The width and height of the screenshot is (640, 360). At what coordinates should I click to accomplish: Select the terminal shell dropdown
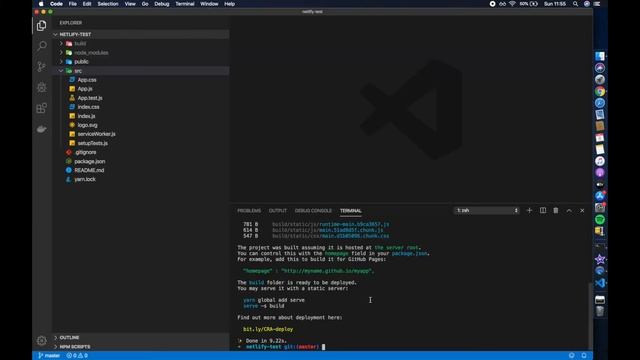487,211
